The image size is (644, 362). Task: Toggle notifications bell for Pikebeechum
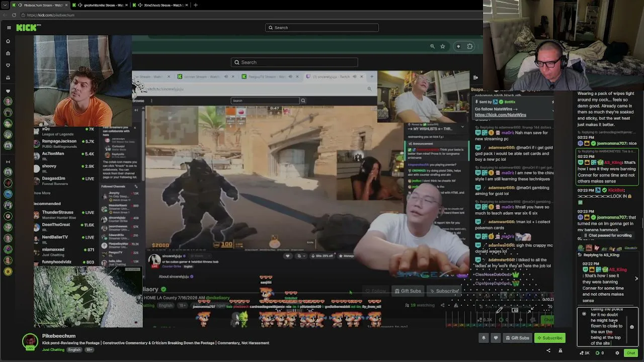pos(484,338)
